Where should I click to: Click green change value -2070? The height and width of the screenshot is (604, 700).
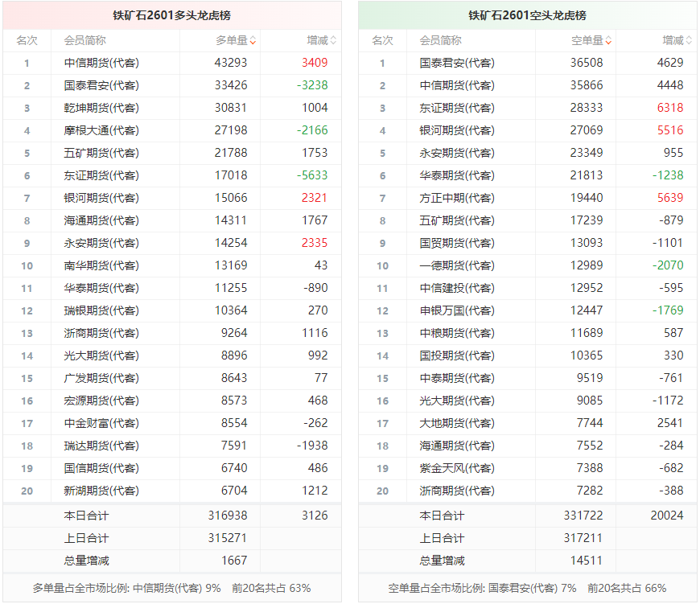tap(669, 266)
